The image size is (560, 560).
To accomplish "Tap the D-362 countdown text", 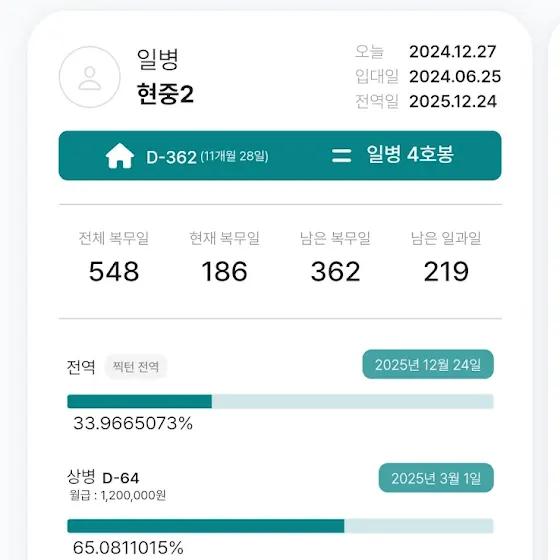I will pos(171,157).
